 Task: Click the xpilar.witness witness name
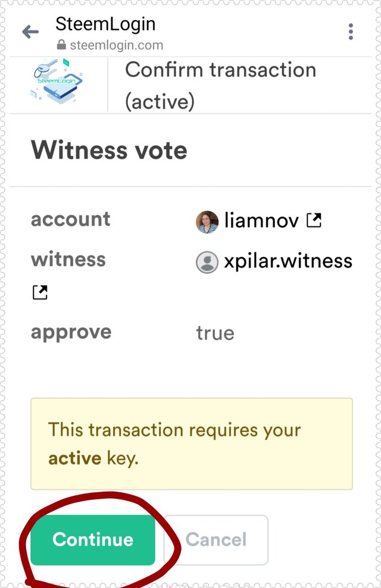[288, 261]
